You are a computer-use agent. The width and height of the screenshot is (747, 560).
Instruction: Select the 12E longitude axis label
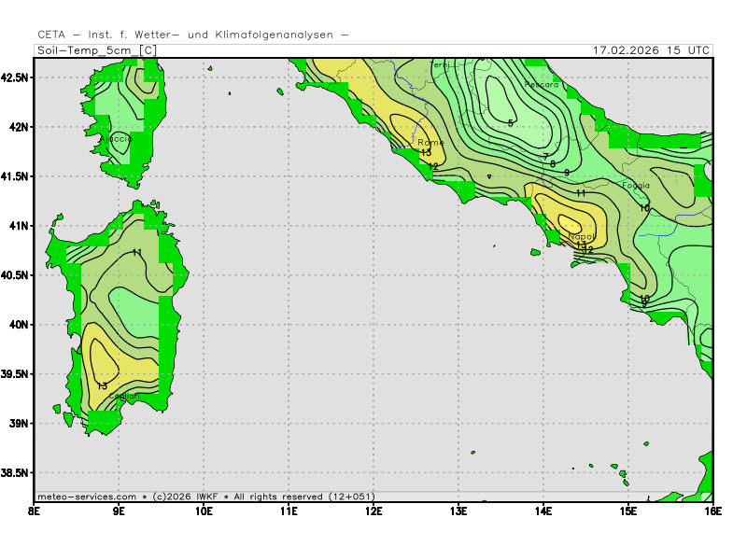pyautogui.click(x=373, y=511)
